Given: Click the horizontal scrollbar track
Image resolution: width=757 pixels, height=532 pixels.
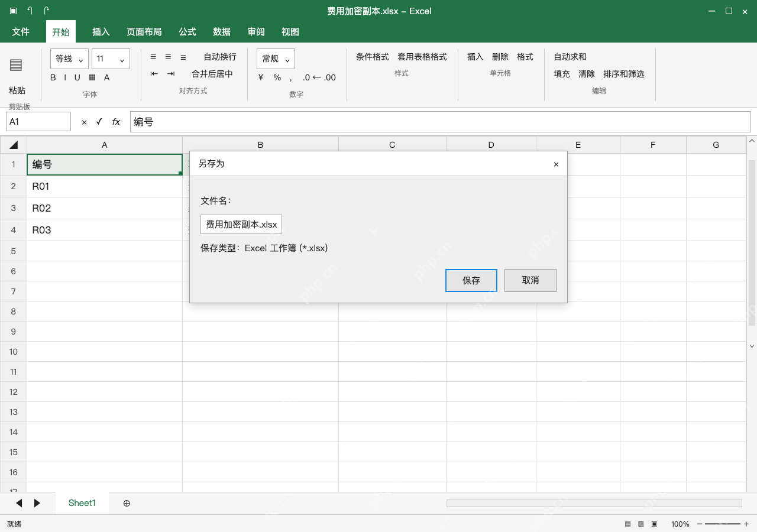Looking at the screenshot, I should coord(594,503).
